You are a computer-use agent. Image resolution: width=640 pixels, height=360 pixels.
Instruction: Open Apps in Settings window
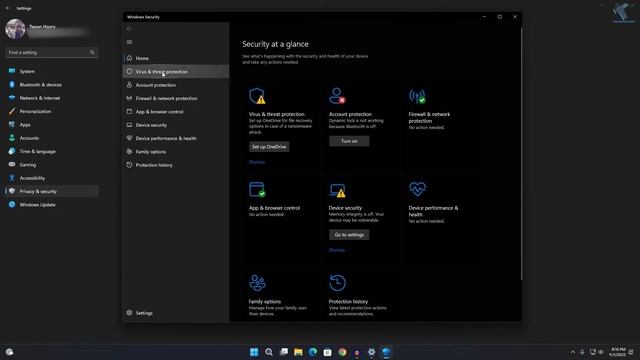[x=52, y=125]
